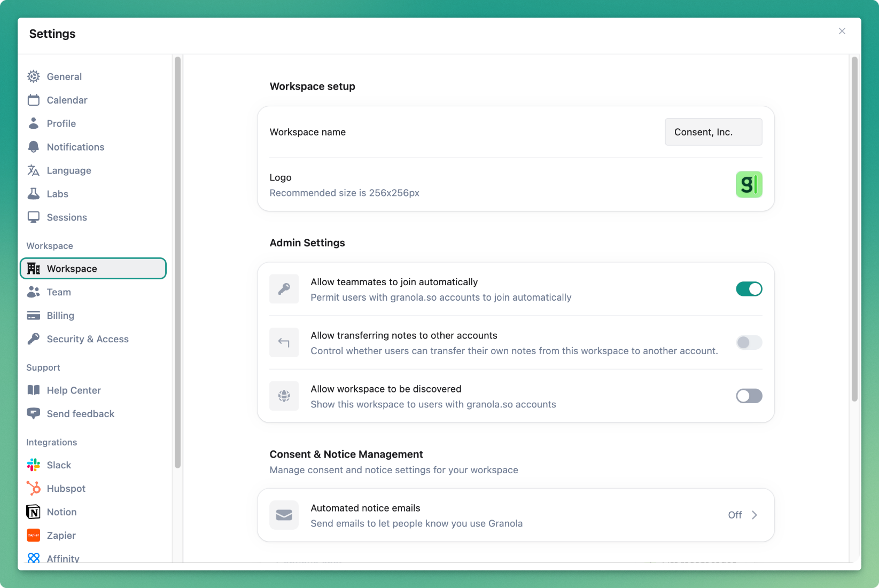Click the Workspace name input field

pyautogui.click(x=713, y=132)
